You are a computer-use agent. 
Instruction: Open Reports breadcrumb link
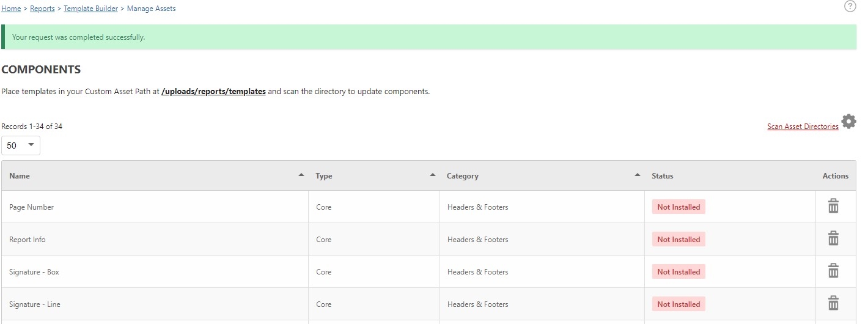(x=42, y=9)
